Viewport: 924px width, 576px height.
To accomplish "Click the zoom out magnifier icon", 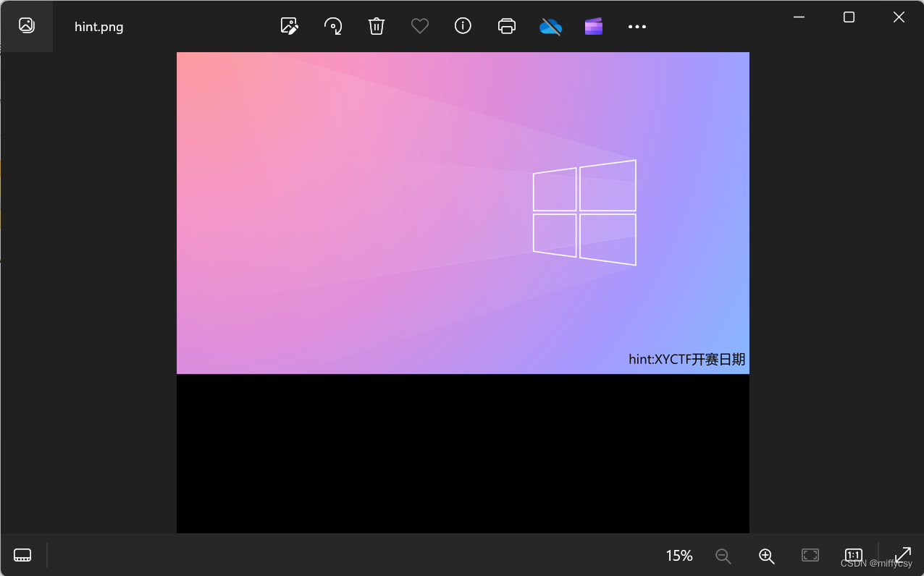I will tap(723, 556).
